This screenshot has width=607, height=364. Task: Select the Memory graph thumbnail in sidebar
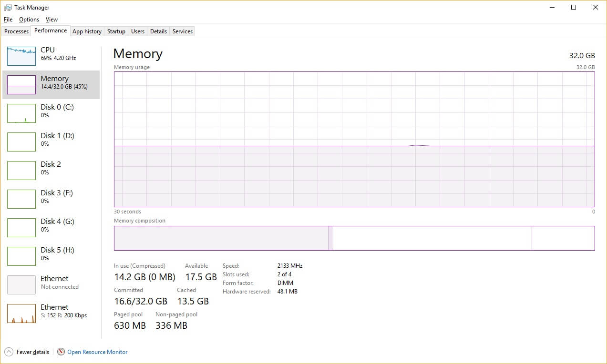coord(21,85)
